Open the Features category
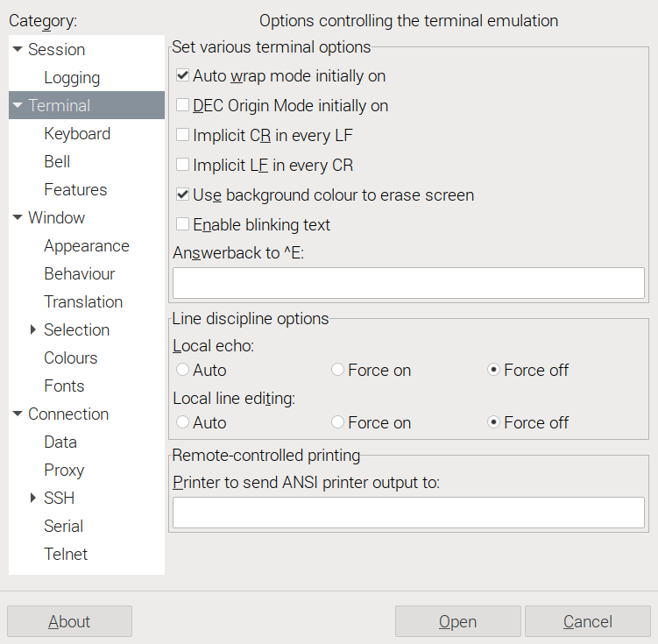This screenshot has height=644, width=658. [x=75, y=189]
